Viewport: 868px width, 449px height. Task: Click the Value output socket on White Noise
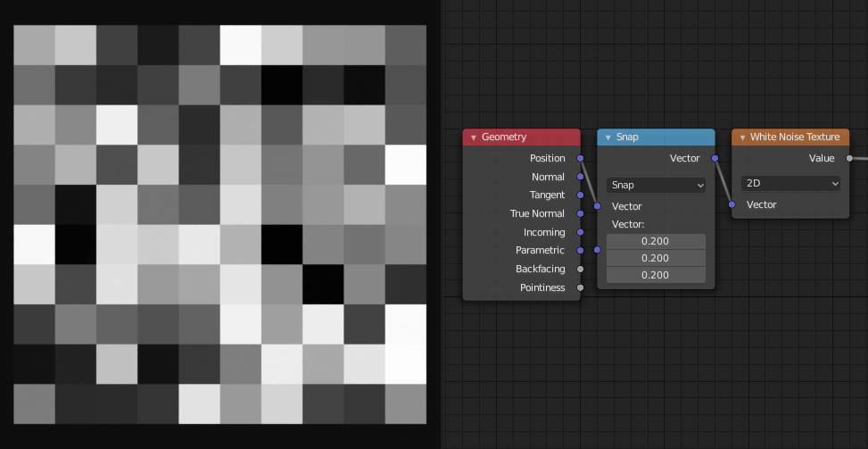[x=849, y=158]
